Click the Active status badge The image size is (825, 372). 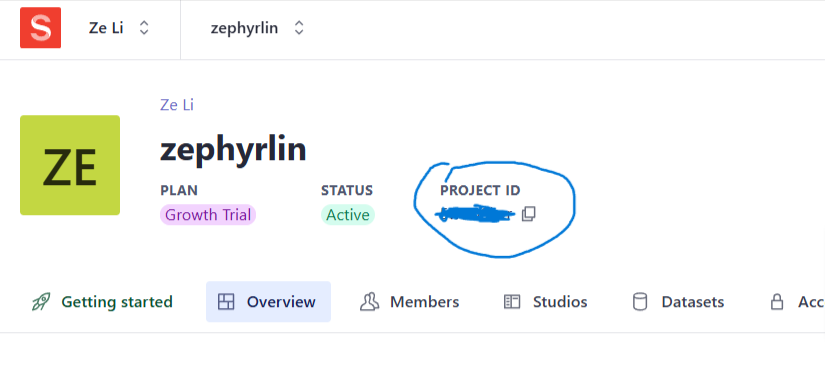[348, 215]
